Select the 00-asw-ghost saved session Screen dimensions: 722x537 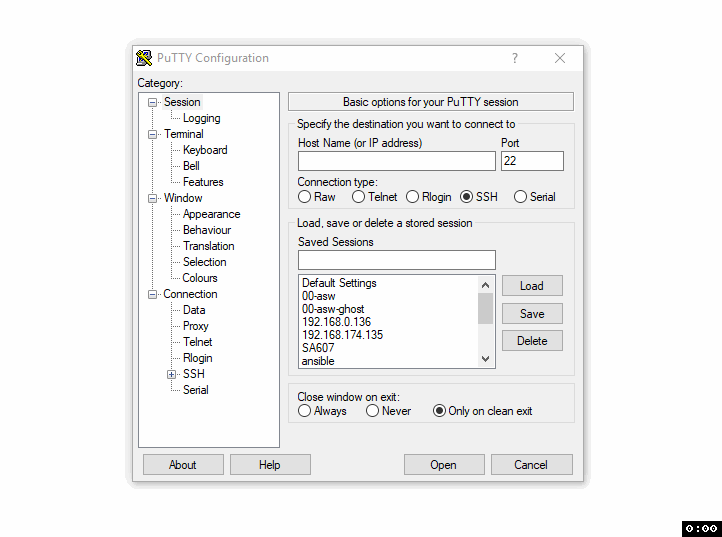pyautogui.click(x=333, y=309)
